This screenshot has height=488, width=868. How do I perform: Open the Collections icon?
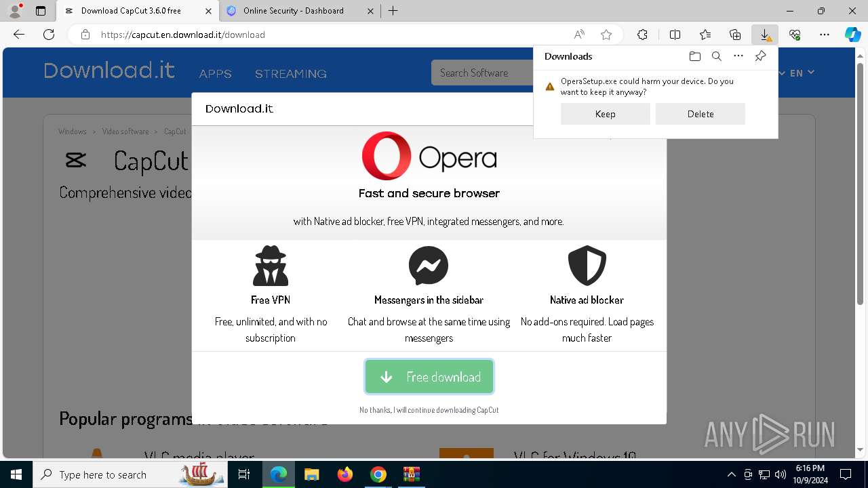(x=735, y=35)
